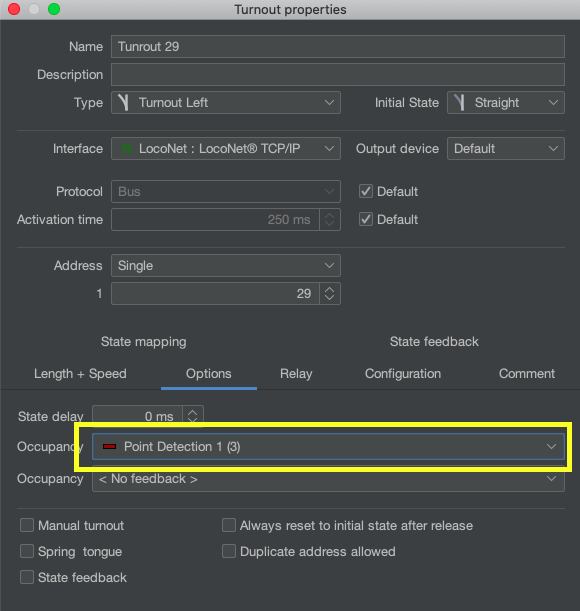The height and width of the screenshot is (611, 580).
Task: Select the State feedback section tab
Action: (434, 341)
